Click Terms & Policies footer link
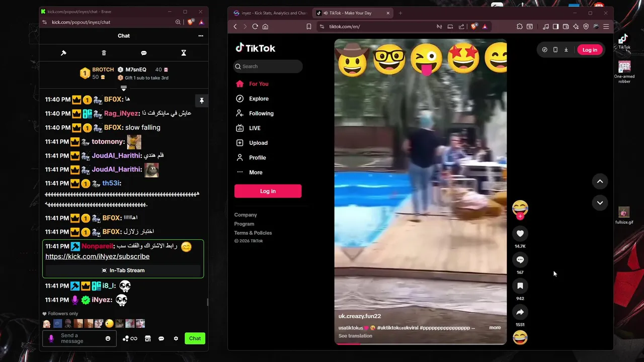The width and height of the screenshot is (644, 362). click(x=253, y=233)
